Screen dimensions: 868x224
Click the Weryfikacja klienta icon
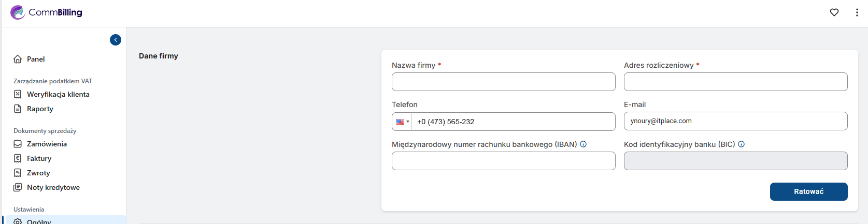pos(18,94)
